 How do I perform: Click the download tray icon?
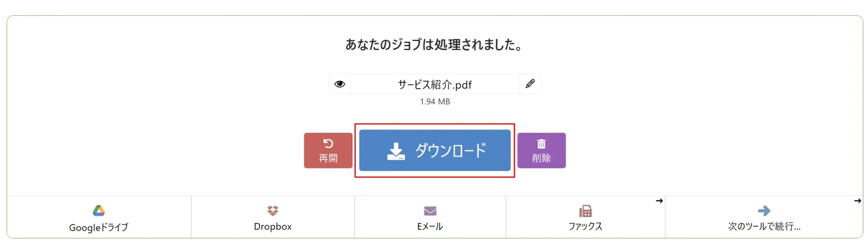(396, 151)
